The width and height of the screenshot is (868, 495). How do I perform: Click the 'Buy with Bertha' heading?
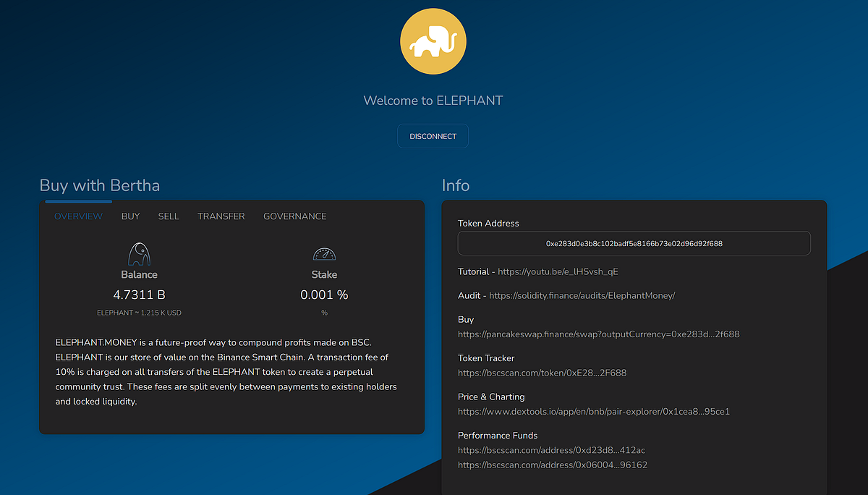[x=100, y=185]
